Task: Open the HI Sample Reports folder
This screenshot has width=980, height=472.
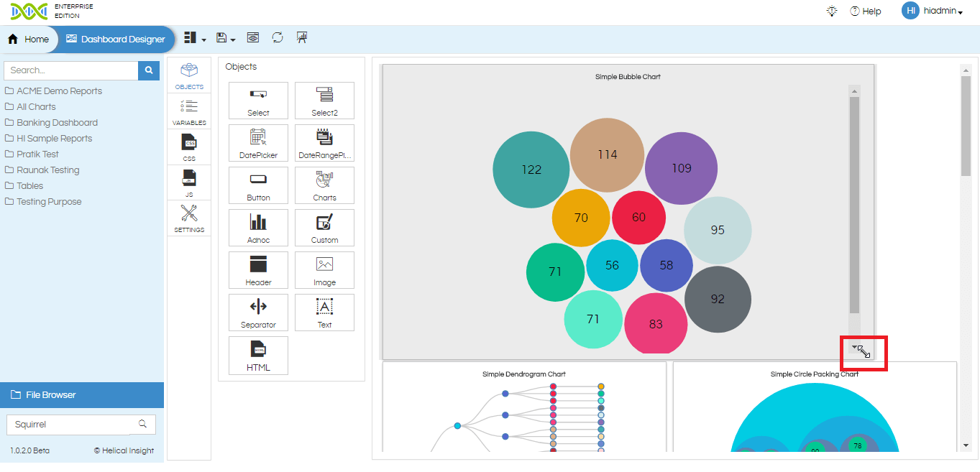Action: click(49, 139)
